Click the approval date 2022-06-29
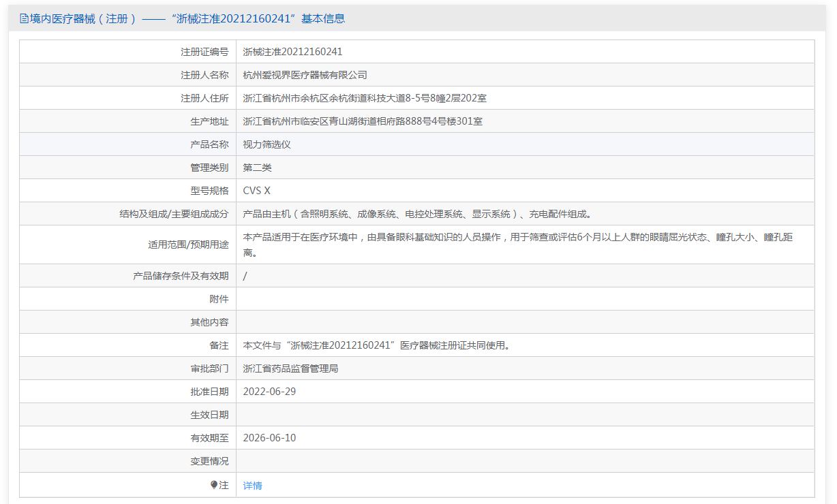The height and width of the screenshot is (504, 837). click(269, 392)
